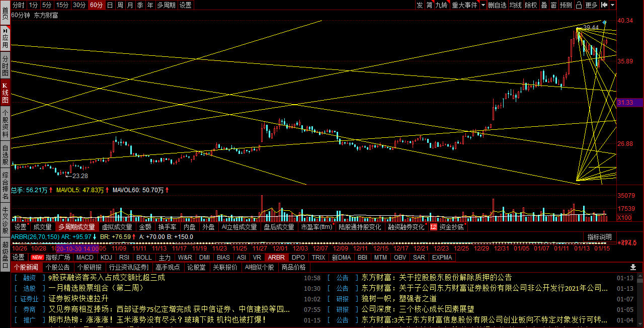Open the 分时图 sidebar tab

coord(5,66)
